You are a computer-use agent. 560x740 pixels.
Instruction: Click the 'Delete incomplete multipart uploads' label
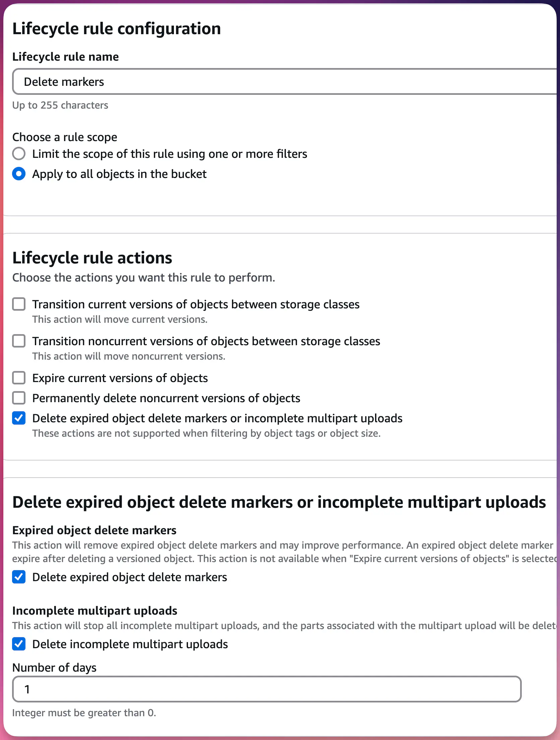pos(130,644)
